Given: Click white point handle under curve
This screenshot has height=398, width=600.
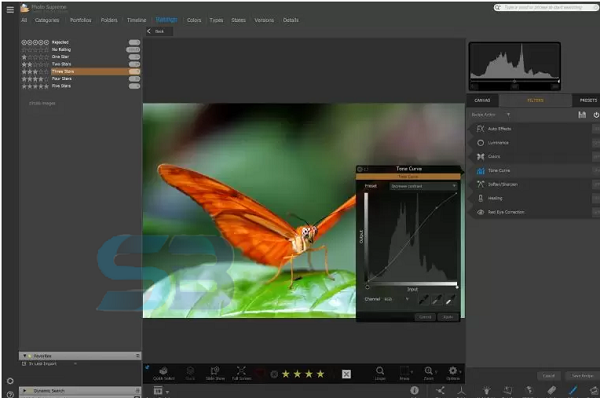Looking at the screenshot, I should point(457,287).
